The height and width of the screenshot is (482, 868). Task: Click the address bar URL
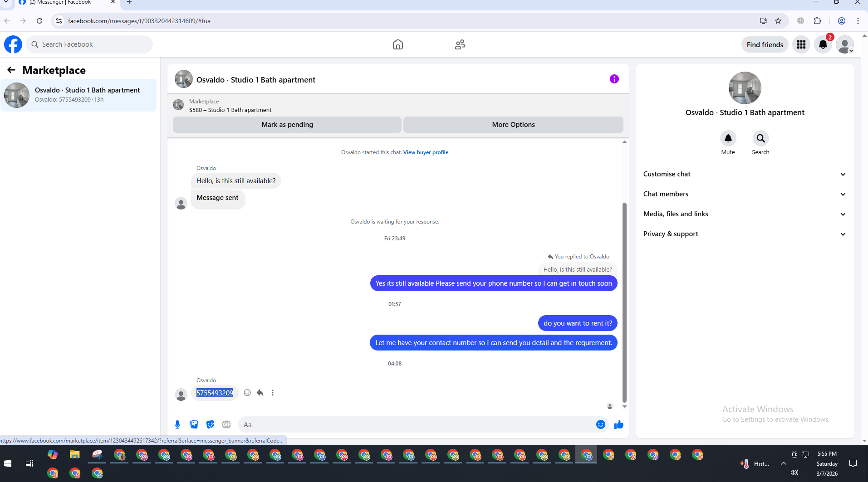[x=139, y=21]
